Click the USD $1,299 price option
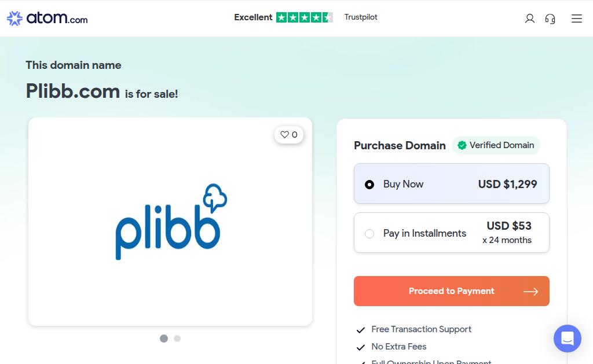 click(507, 184)
